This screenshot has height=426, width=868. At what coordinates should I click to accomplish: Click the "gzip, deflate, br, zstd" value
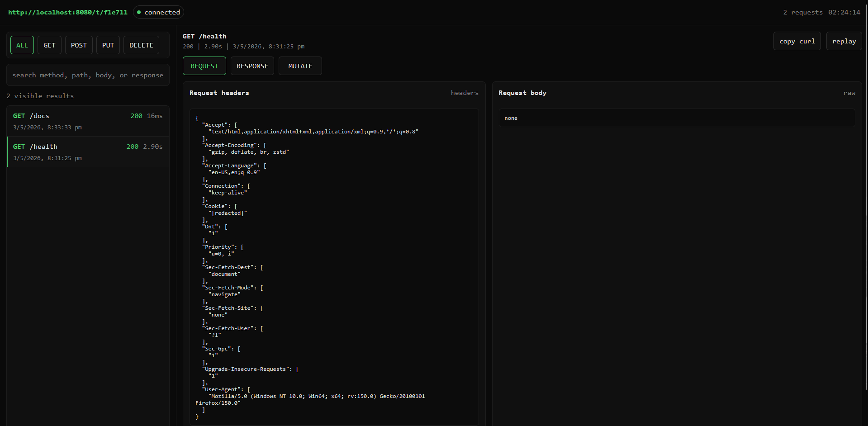(x=248, y=152)
